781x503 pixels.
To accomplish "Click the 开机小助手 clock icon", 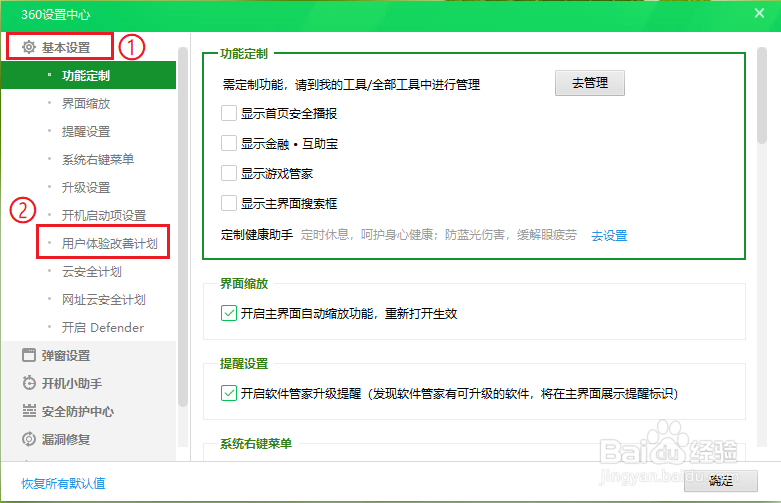I will pos(29,383).
